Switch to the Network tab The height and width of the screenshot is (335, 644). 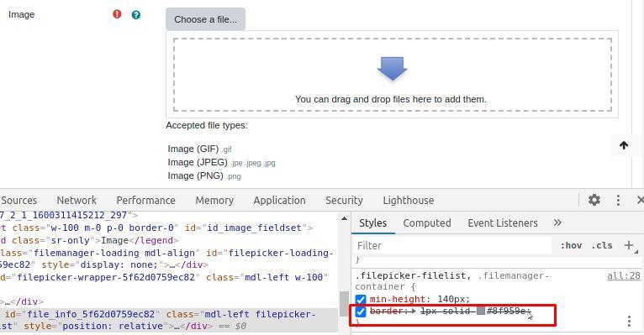click(x=77, y=200)
